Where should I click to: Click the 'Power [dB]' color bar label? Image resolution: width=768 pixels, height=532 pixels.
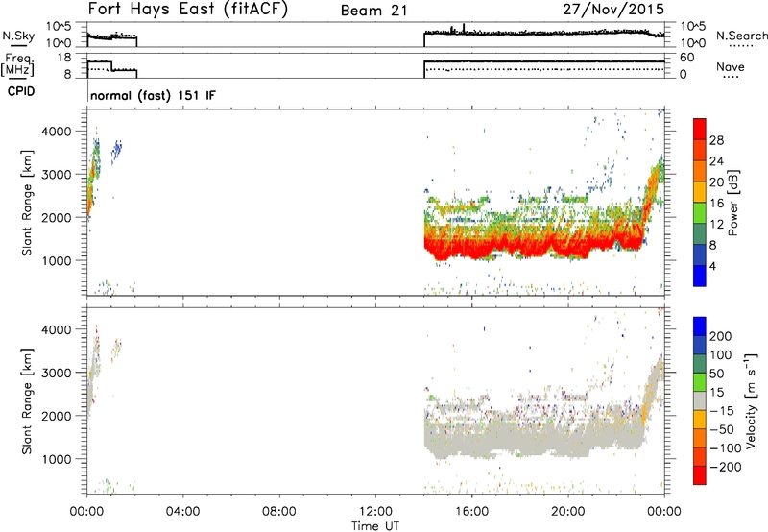tap(733, 203)
